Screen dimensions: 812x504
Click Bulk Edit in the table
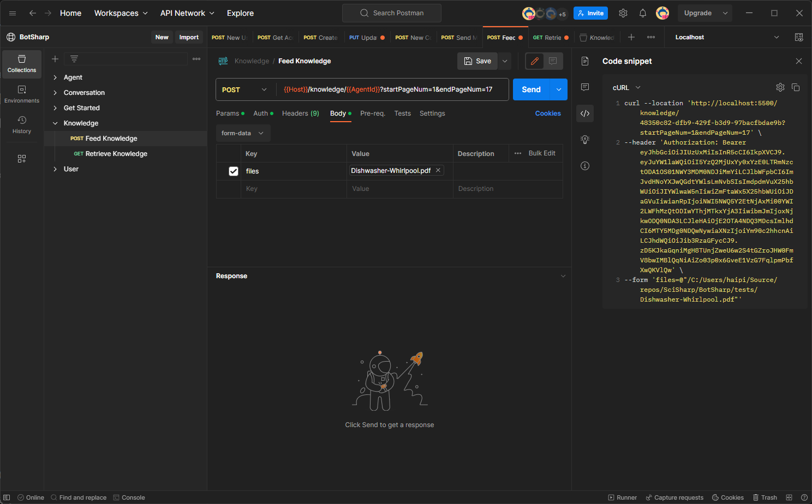542,153
